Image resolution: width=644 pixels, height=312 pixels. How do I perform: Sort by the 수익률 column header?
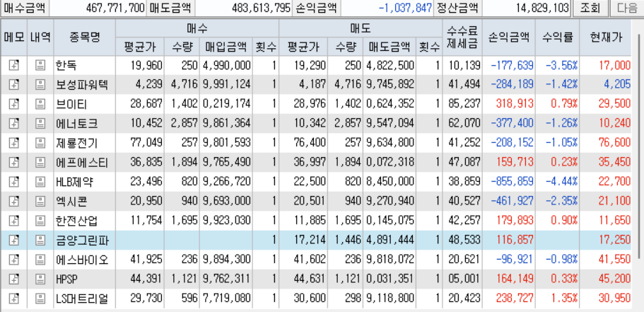(x=557, y=37)
